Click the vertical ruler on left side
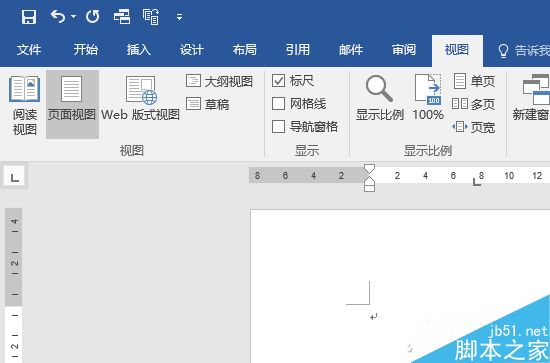Screen dimensions: 550x363 click(14, 285)
